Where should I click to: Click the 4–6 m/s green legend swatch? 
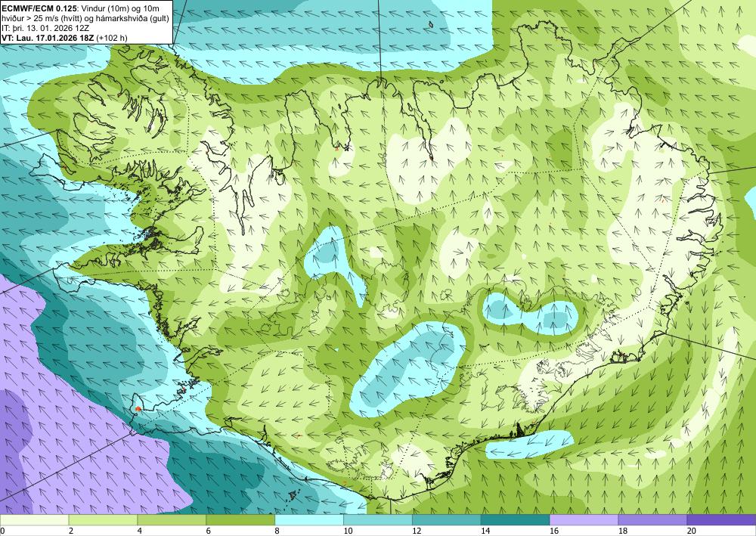coord(172,520)
